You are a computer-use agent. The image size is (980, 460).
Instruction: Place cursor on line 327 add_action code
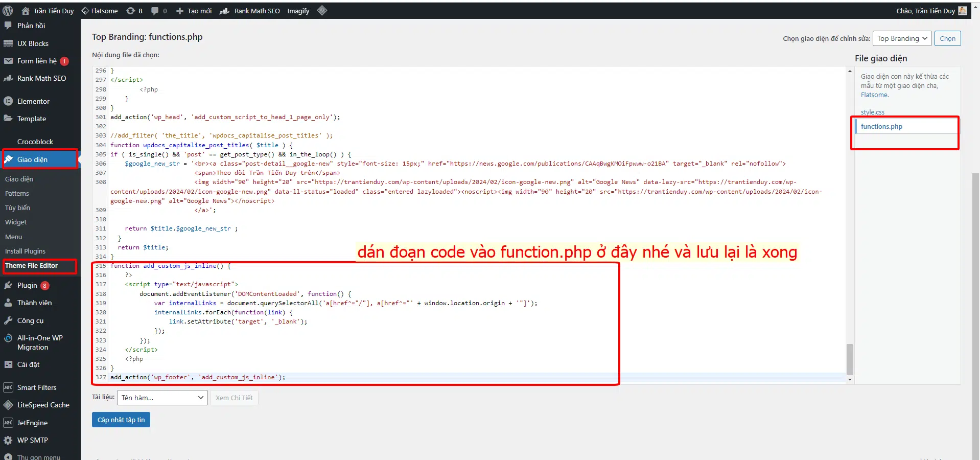[x=198, y=377]
